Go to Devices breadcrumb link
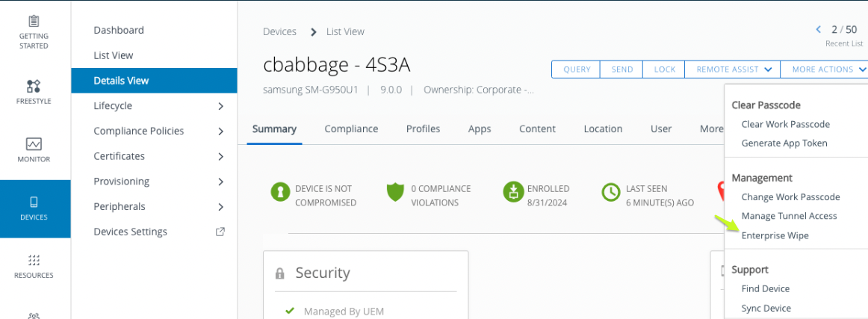 279,31
